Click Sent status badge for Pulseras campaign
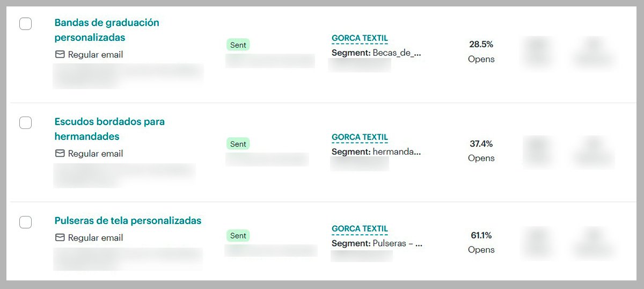The height and width of the screenshot is (289, 644). click(x=238, y=236)
